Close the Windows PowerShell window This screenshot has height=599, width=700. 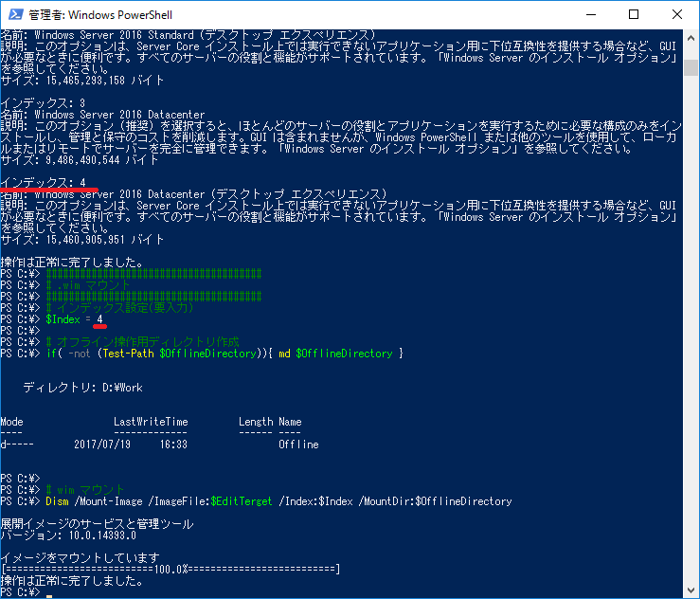coord(676,15)
